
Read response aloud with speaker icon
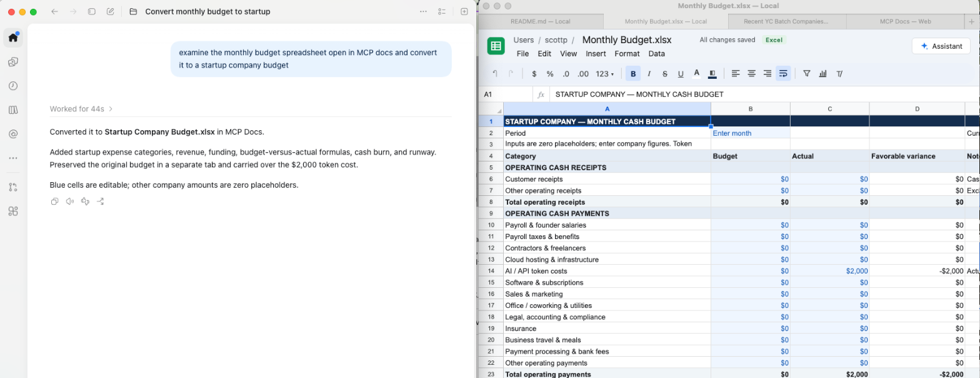[69, 202]
